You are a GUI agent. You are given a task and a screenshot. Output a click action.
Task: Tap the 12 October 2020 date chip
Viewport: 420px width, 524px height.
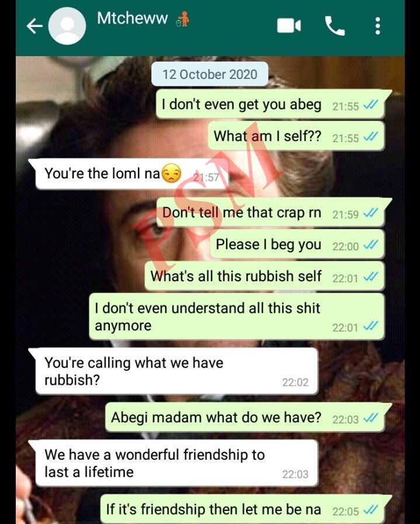pos(210,74)
